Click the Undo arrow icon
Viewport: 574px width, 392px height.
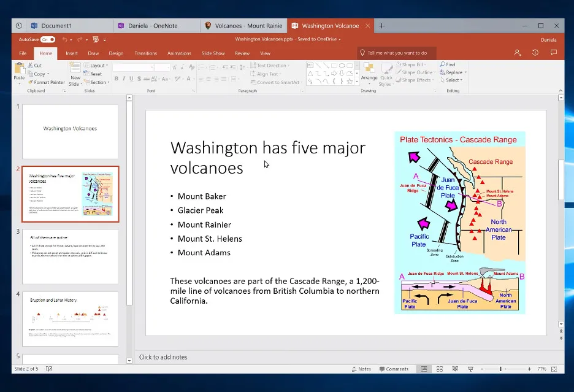click(x=65, y=39)
